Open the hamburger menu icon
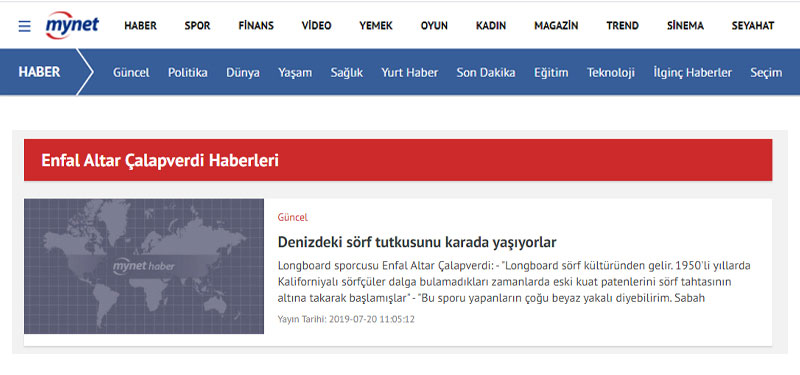The image size is (800, 375). [24, 26]
